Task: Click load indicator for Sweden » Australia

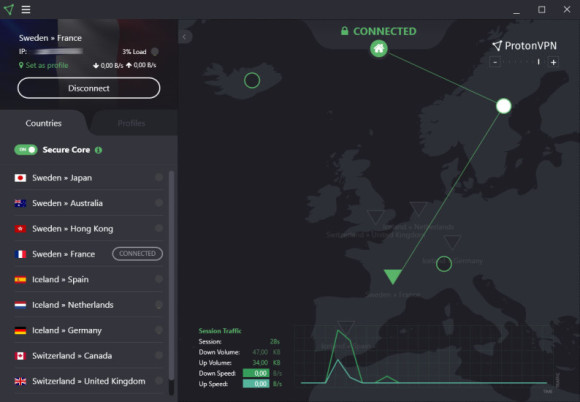Action: tap(159, 203)
